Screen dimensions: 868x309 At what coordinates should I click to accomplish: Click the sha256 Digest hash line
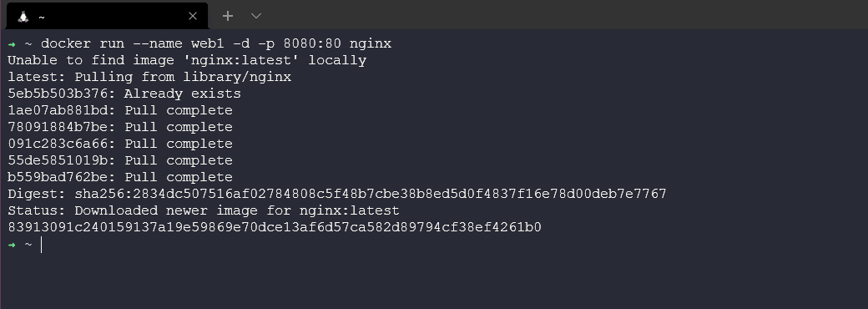click(337, 194)
